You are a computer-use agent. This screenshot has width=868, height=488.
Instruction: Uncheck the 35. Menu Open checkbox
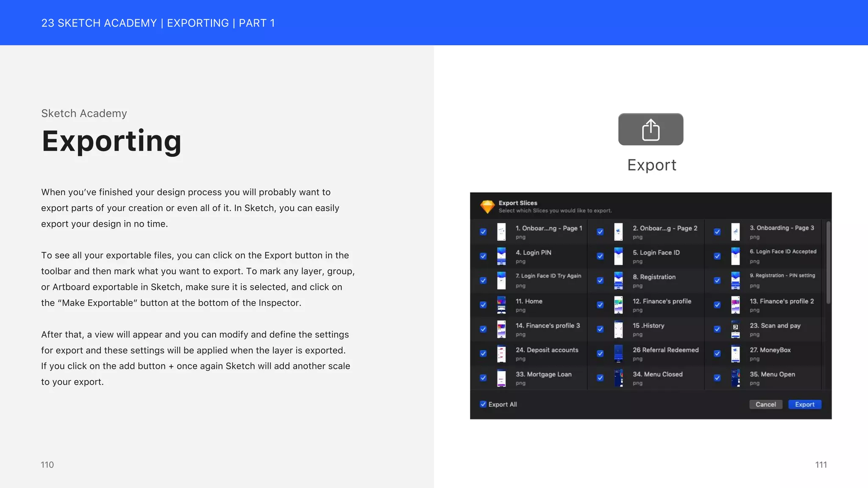click(x=717, y=378)
